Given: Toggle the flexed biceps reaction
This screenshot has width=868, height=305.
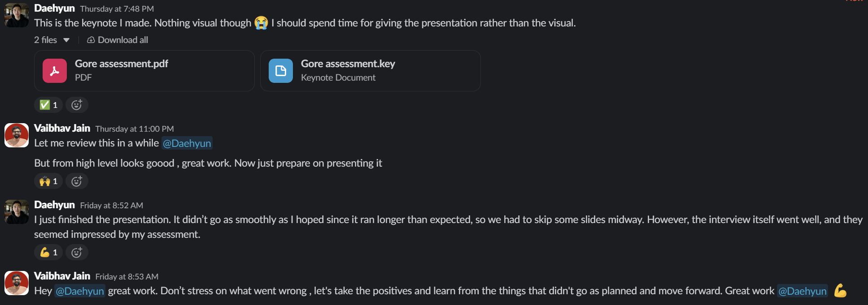Looking at the screenshot, I should click(x=48, y=252).
